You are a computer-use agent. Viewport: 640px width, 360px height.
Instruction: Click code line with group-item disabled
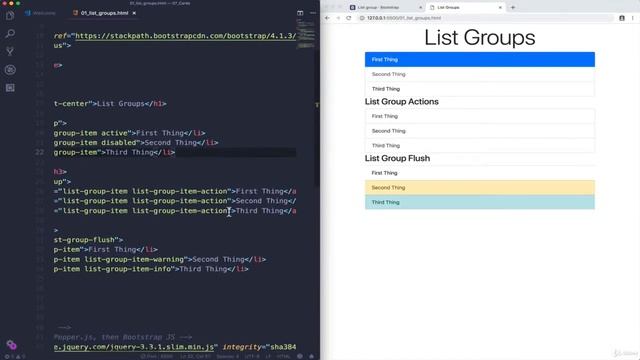click(x=136, y=143)
